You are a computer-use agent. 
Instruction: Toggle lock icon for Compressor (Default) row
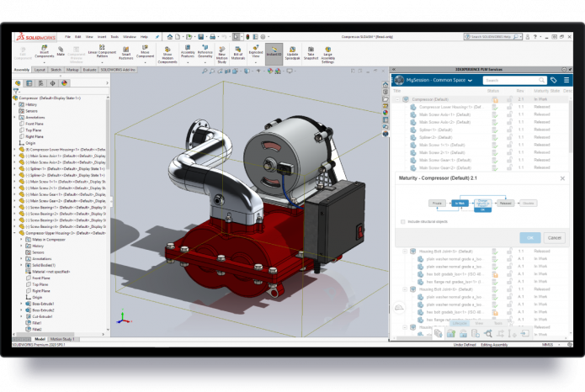coord(509,99)
